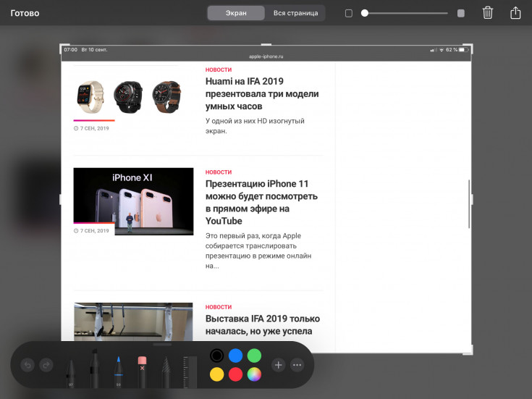
Task: Switch to the Экран tab
Action: tap(236, 13)
